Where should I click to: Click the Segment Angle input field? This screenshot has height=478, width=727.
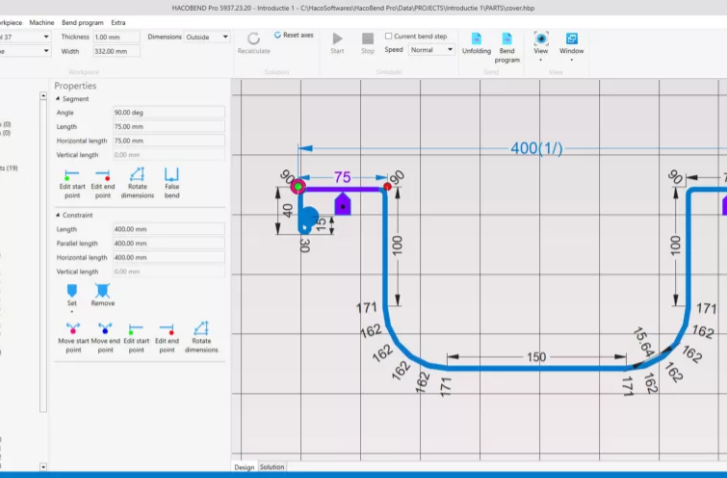168,113
